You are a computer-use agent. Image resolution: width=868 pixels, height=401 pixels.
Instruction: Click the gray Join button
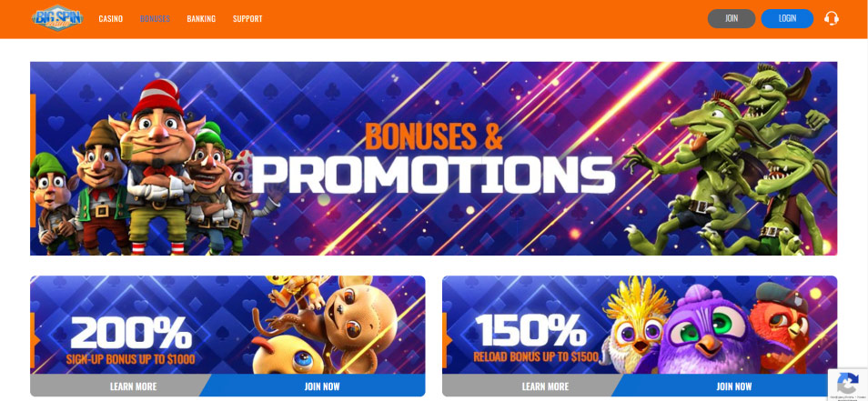(x=732, y=18)
